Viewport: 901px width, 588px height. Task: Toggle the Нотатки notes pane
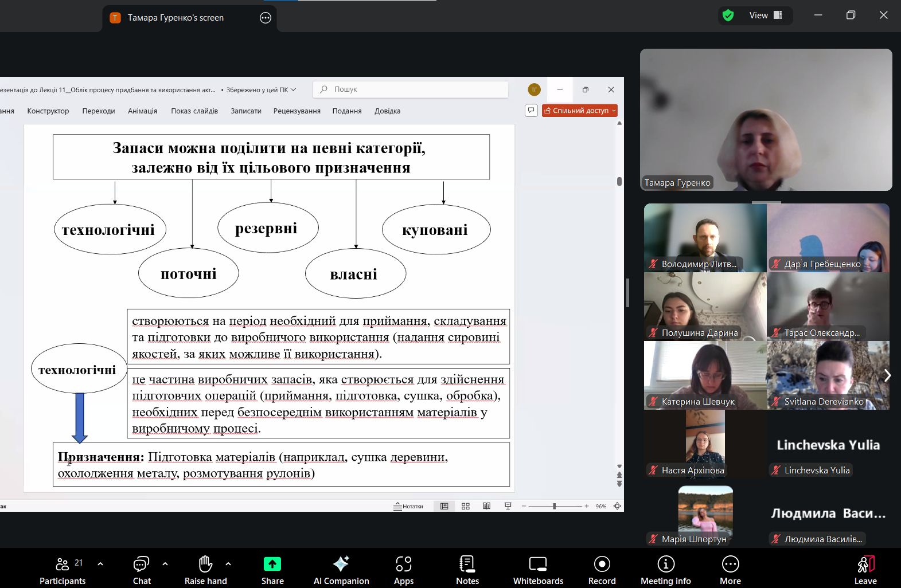coord(408,506)
